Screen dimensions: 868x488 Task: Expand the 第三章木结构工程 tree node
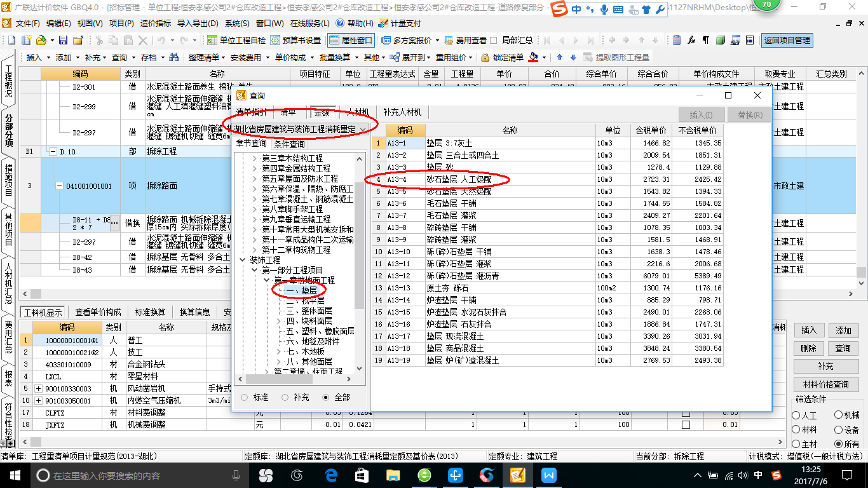(255, 158)
